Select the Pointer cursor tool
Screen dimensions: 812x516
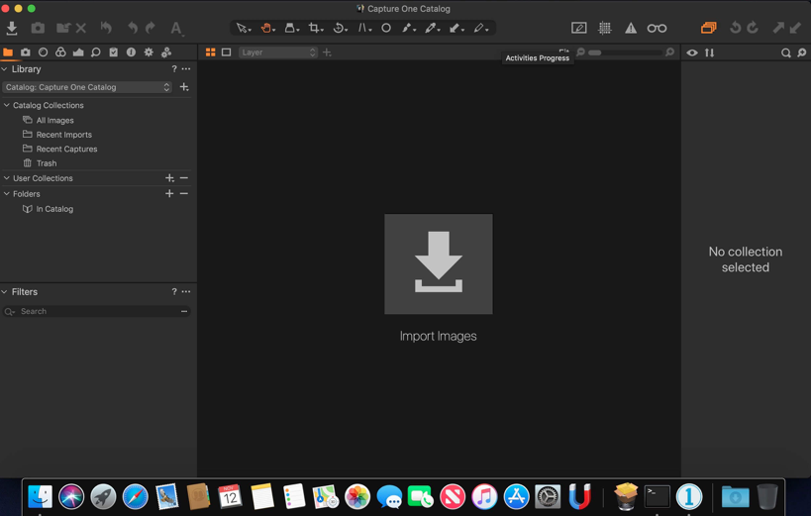click(243, 28)
